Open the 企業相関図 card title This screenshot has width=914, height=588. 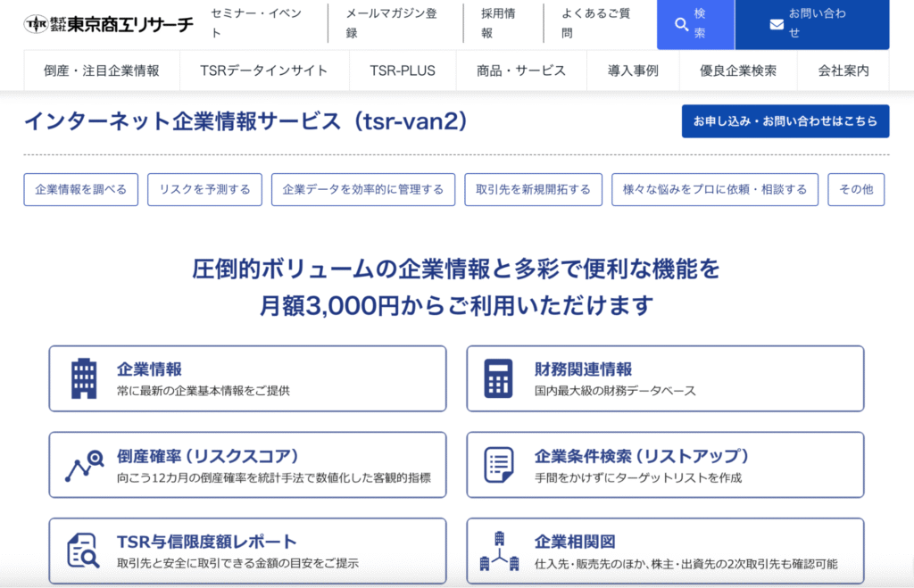coord(575,542)
